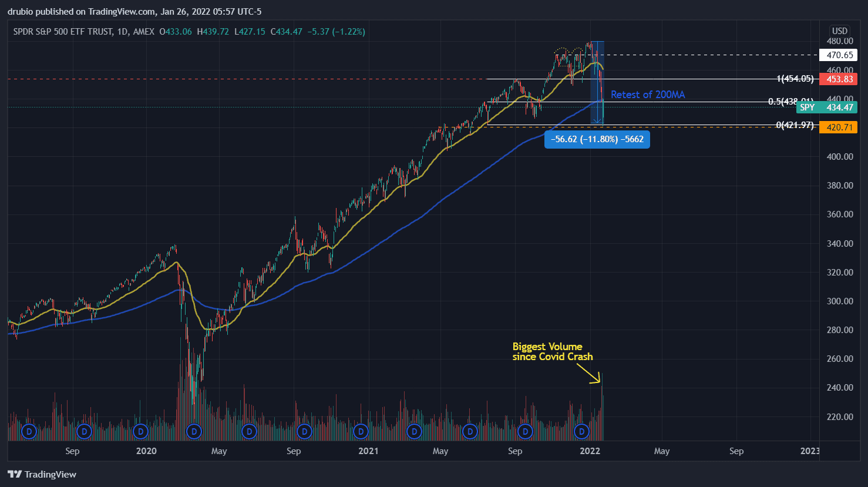Screen dimensions: 868x487
Task: Click the blue down-arrow at the measurement box bottom
Action: [x=597, y=122]
